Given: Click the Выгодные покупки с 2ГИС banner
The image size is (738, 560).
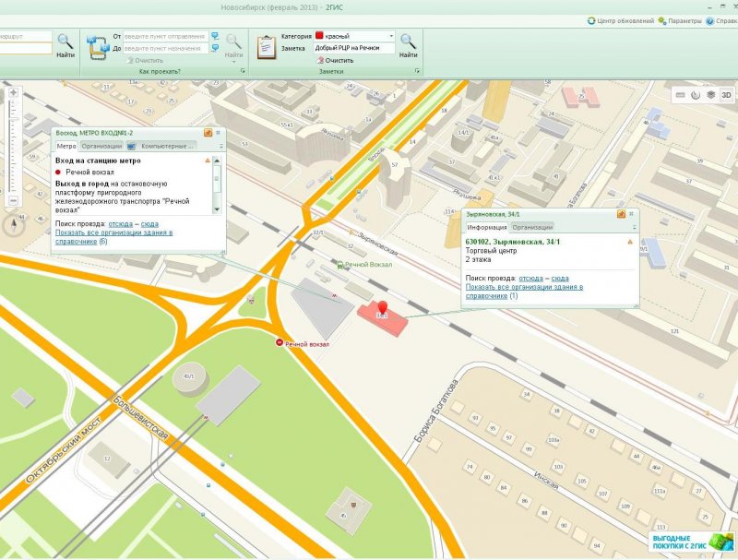Looking at the screenshot, I should 691,542.
